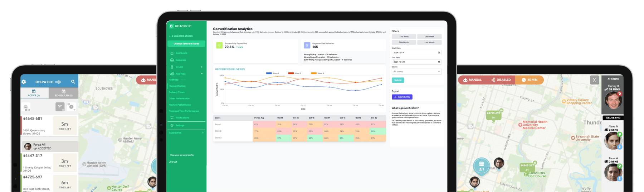Select the route optimization icon in Dispatch
The width and height of the screenshot is (644, 192).
point(60,107)
